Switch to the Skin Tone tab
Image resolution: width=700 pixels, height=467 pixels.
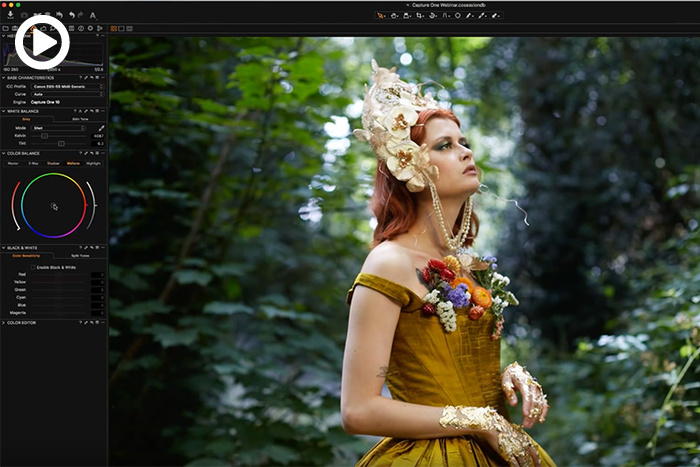click(x=80, y=119)
